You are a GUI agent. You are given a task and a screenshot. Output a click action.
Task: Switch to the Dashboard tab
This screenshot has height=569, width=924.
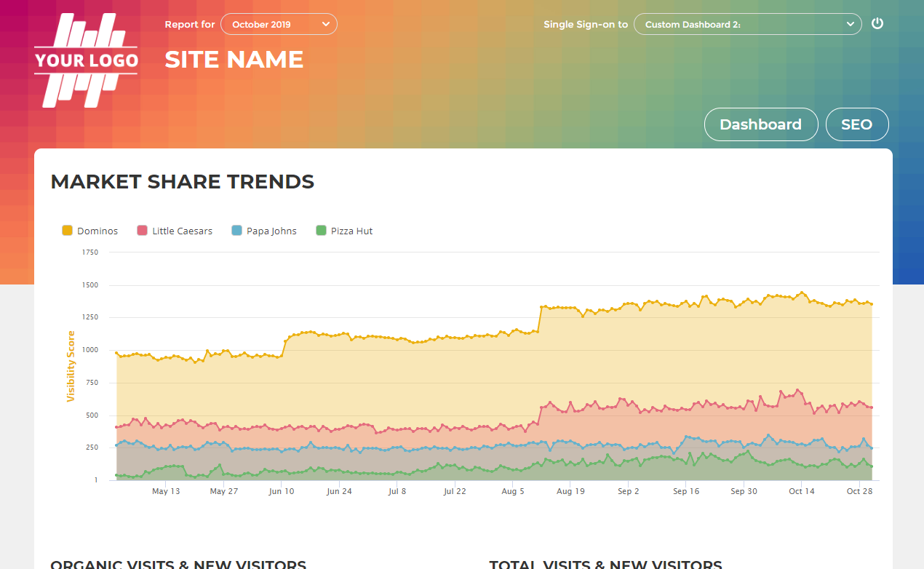tap(760, 124)
